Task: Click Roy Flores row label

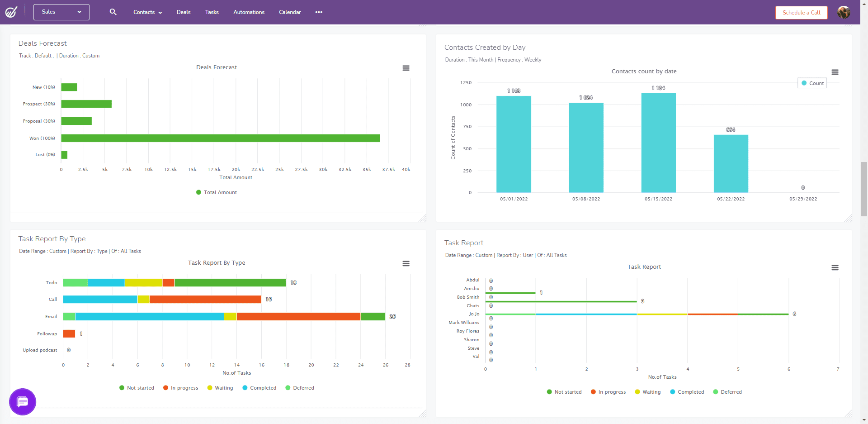Action: point(468,331)
